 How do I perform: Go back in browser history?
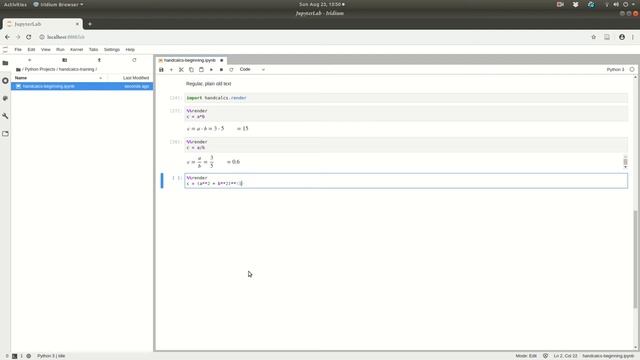[7, 37]
